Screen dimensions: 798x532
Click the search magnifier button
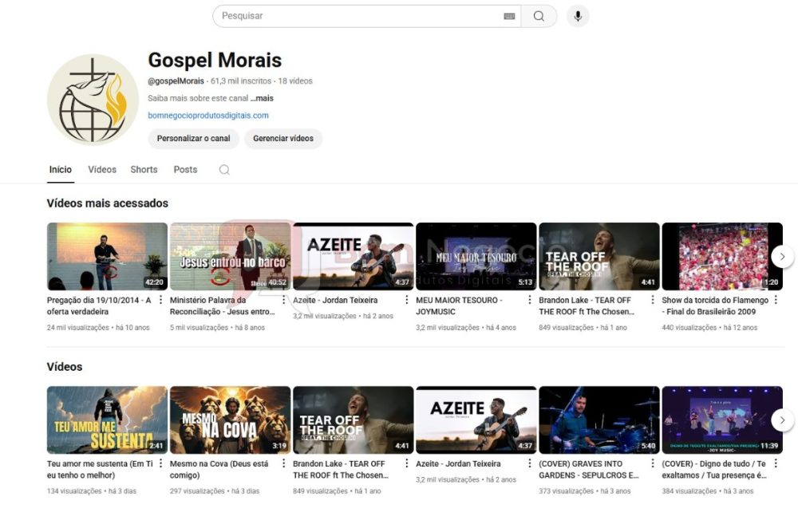click(x=539, y=16)
